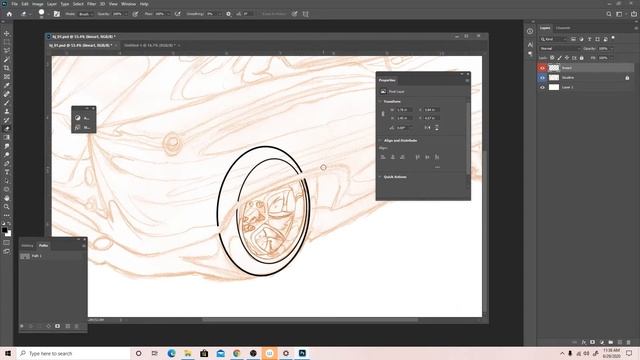640x360 pixels.
Task: Open the layer blend mode dropdown
Action: point(559,49)
